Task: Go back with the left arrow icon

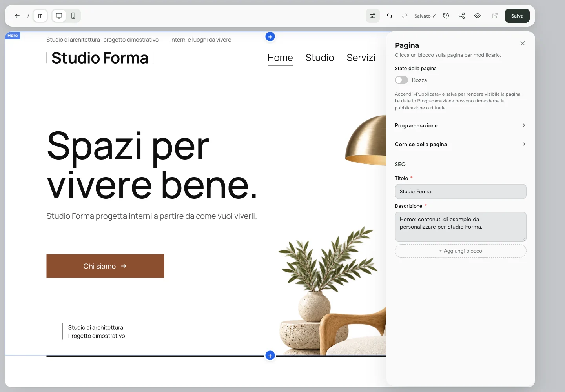Action: tap(17, 16)
